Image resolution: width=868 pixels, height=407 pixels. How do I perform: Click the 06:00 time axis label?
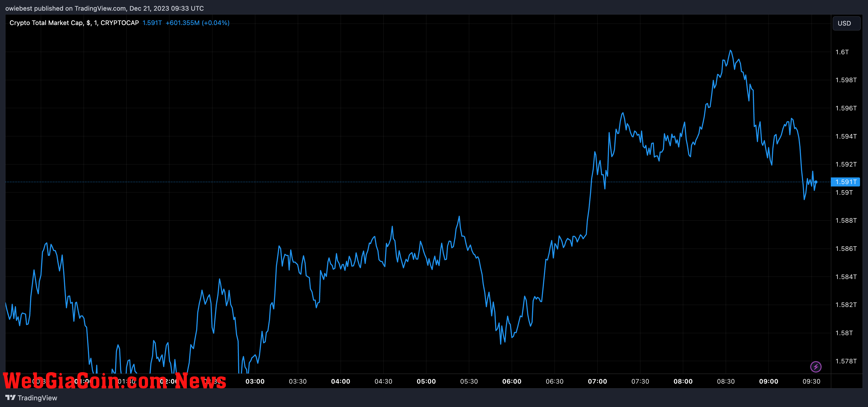point(512,381)
